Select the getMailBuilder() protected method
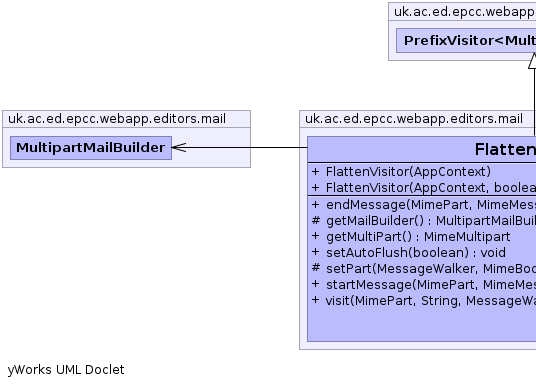Viewport: 536px width, 387px height. point(424,221)
